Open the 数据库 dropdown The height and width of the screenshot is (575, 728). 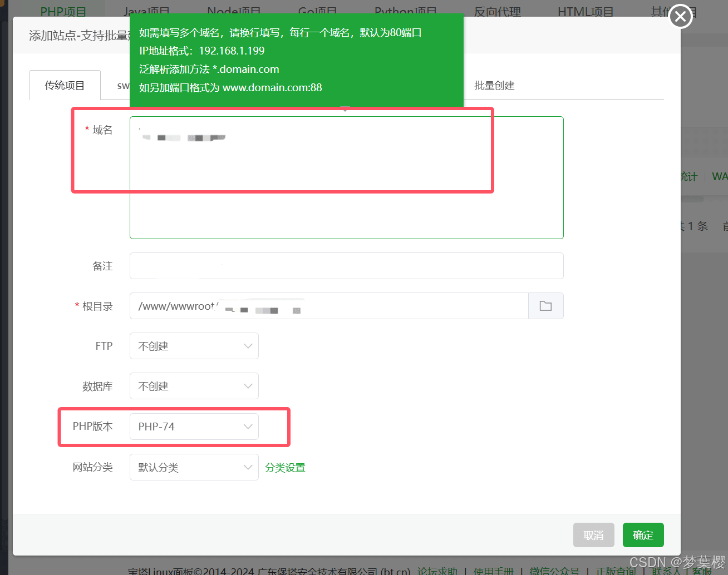tap(194, 386)
